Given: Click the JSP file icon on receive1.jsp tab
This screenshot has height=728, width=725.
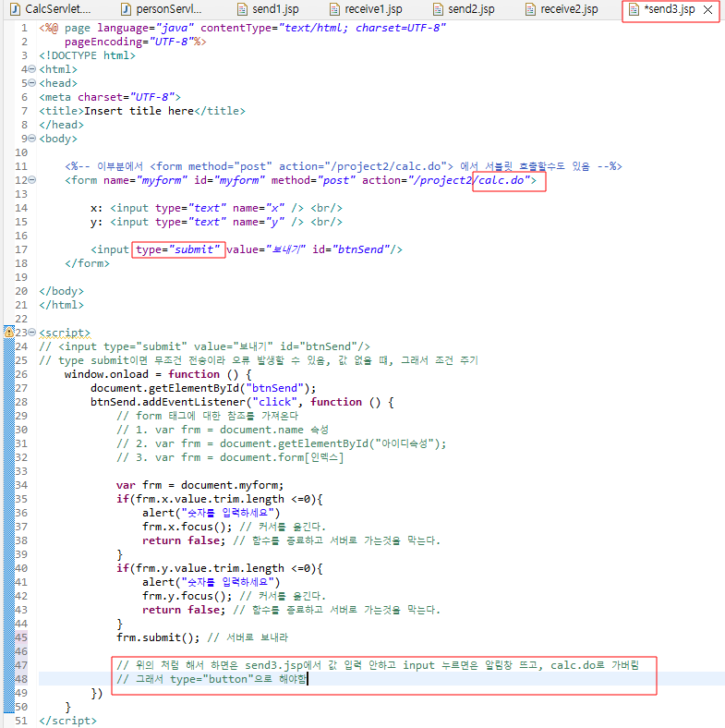Looking at the screenshot, I should click(x=334, y=9).
